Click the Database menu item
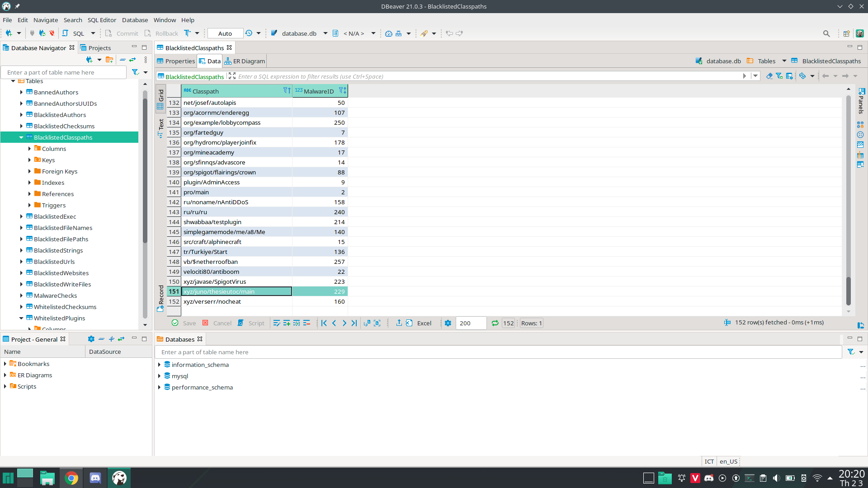Screen dimensions: 868x488 (134, 20)
